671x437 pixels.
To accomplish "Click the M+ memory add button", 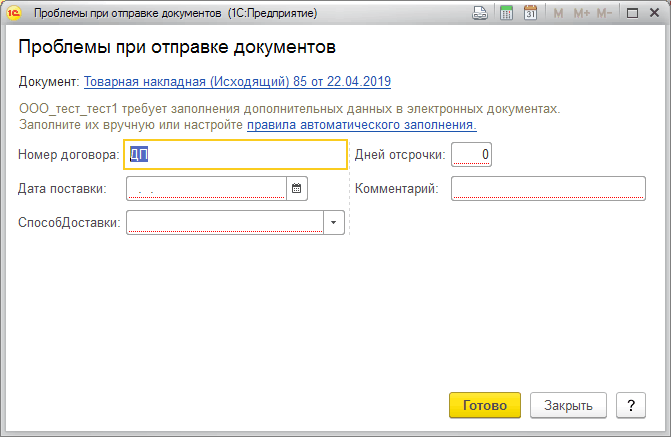I will [x=581, y=14].
